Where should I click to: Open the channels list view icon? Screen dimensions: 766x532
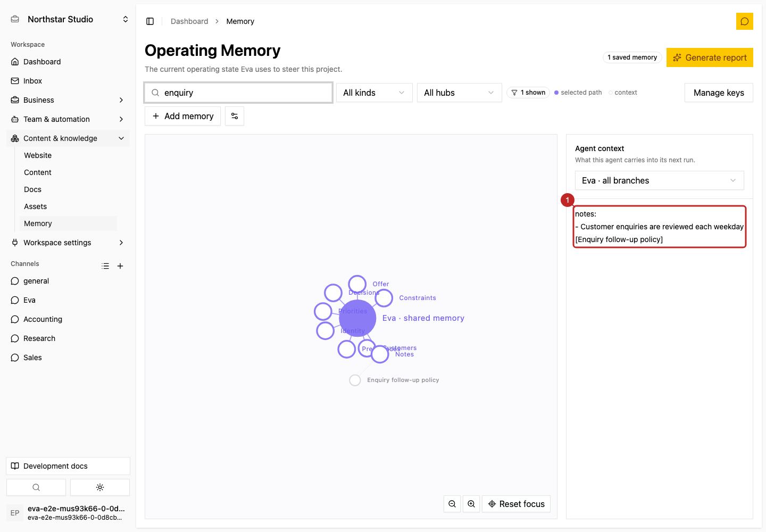[x=105, y=266]
